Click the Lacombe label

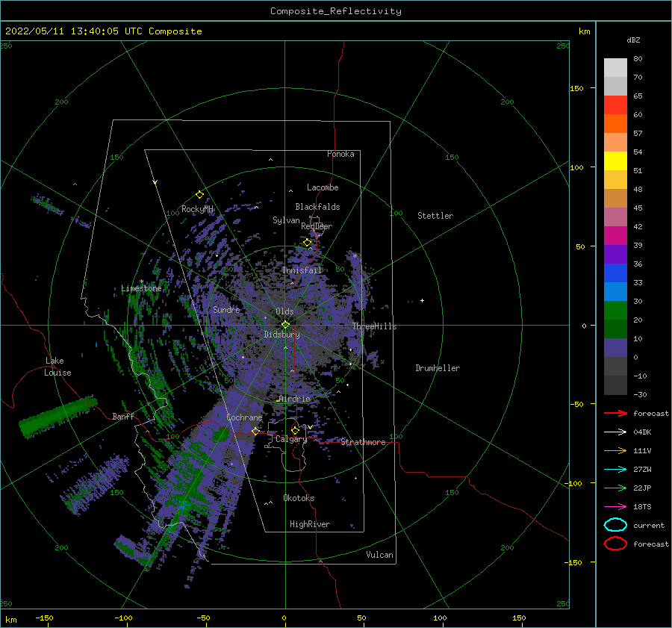323,187
